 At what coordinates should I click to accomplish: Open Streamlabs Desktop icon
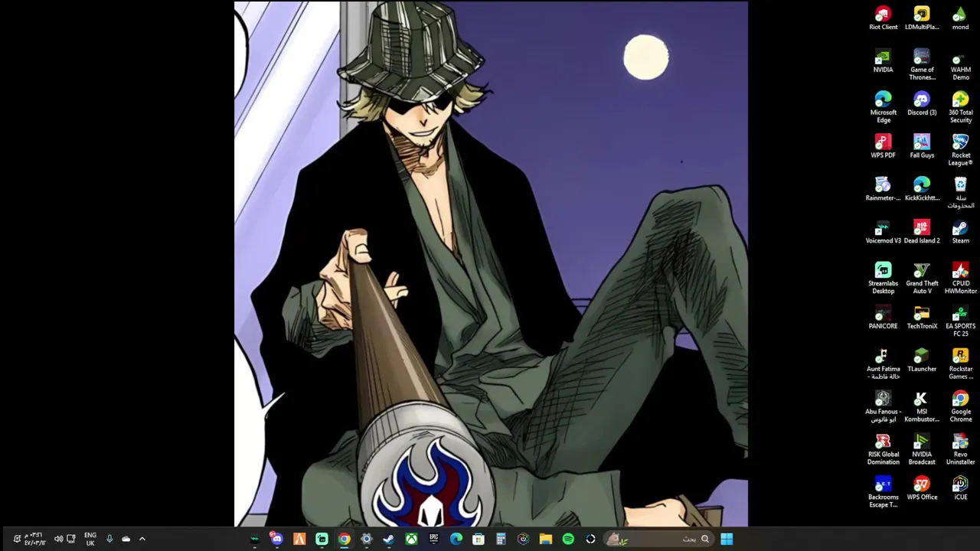point(883,279)
